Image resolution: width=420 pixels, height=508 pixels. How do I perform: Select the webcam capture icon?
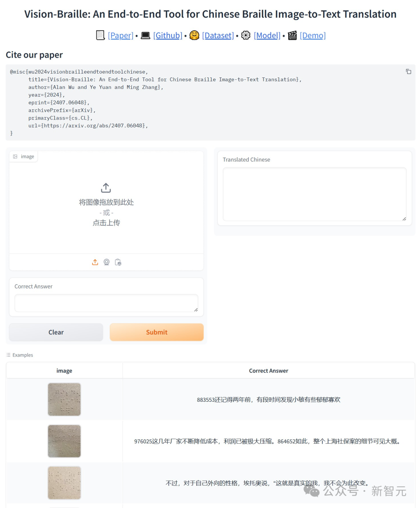107,262
